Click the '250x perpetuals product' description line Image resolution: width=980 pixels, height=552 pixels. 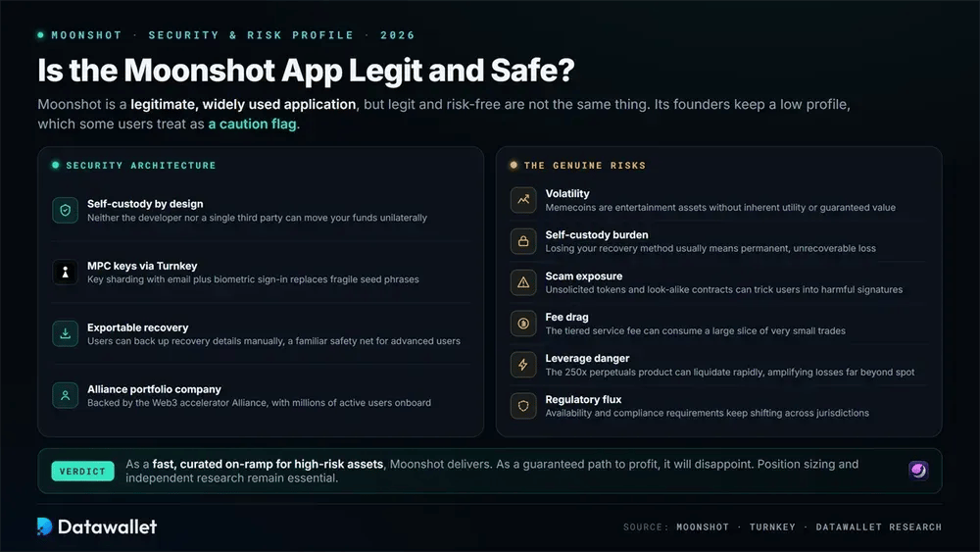click(729, 372)
